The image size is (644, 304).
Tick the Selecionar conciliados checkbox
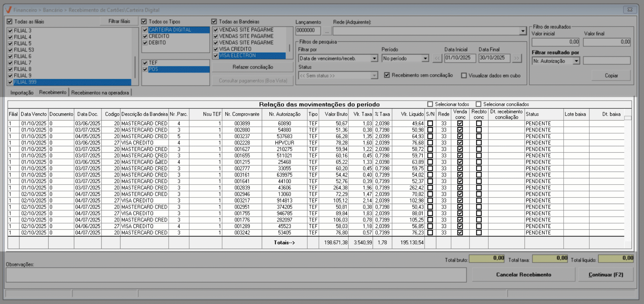478,104
